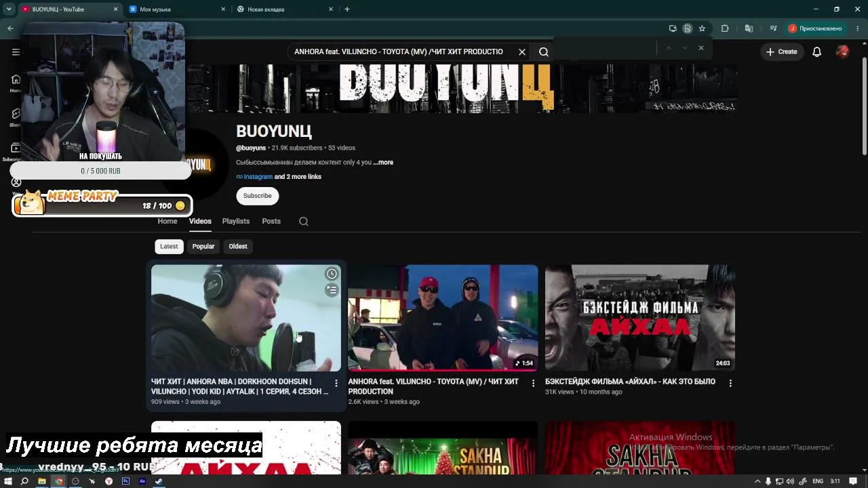Open Windows taskbar search
Viewport: 868px width, 488px height.
tap(24, 481)
